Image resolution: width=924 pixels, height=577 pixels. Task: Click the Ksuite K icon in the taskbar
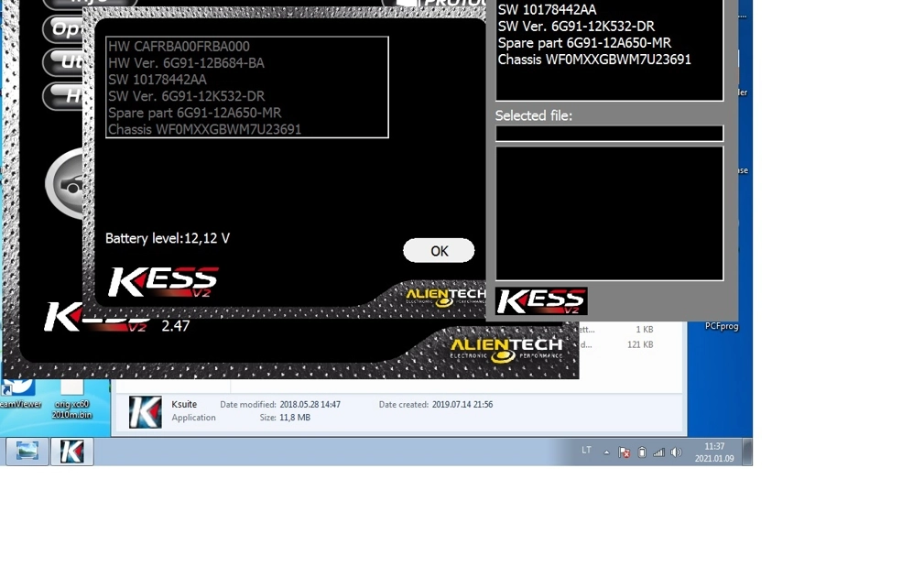point(72,452)
